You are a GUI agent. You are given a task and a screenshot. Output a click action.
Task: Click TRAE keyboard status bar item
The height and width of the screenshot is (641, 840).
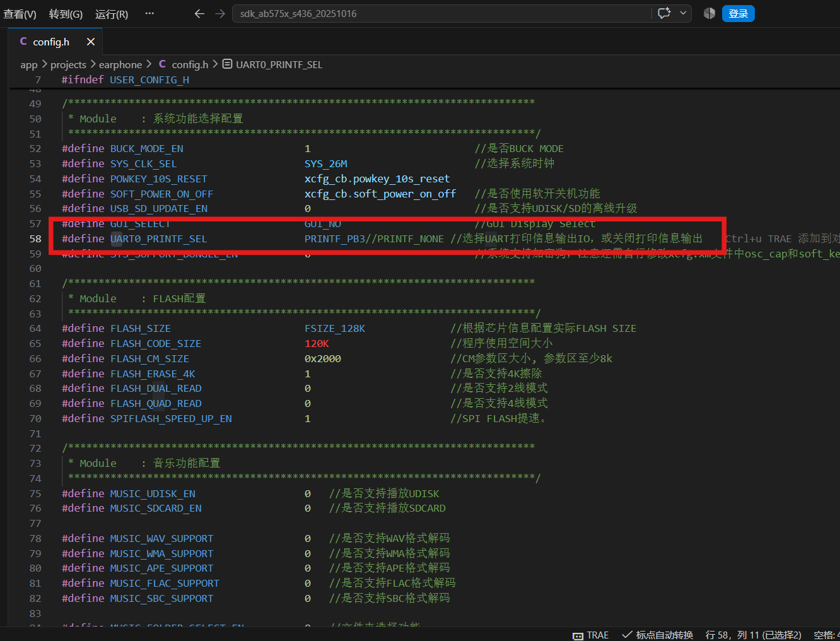click(591, 635)
